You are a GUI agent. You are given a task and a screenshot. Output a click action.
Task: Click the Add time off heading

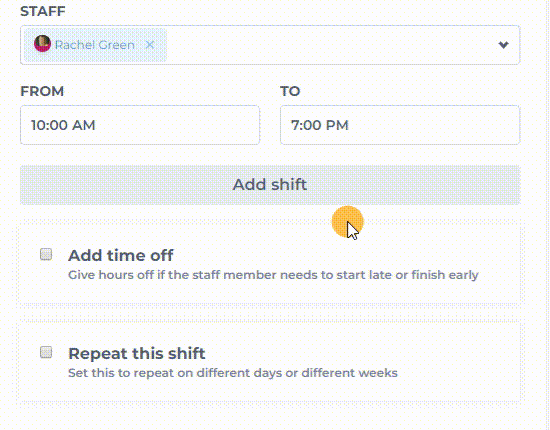(121, 255)
